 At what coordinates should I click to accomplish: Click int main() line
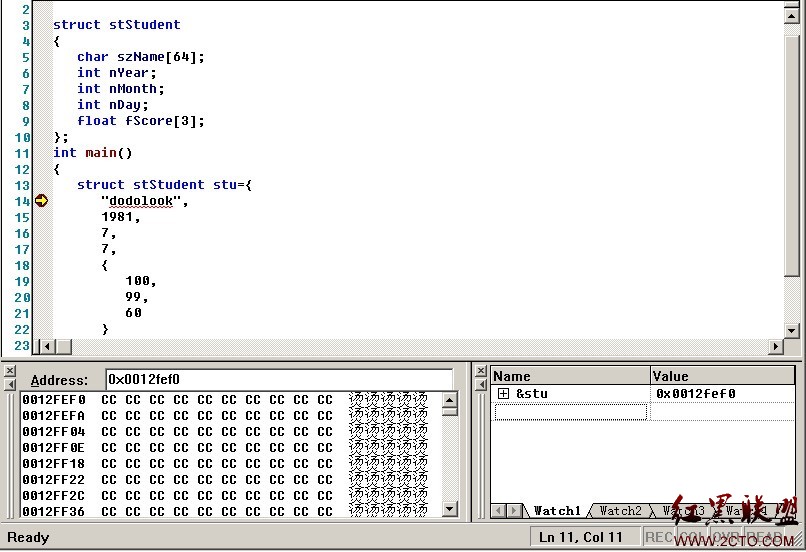coord(93,153)
